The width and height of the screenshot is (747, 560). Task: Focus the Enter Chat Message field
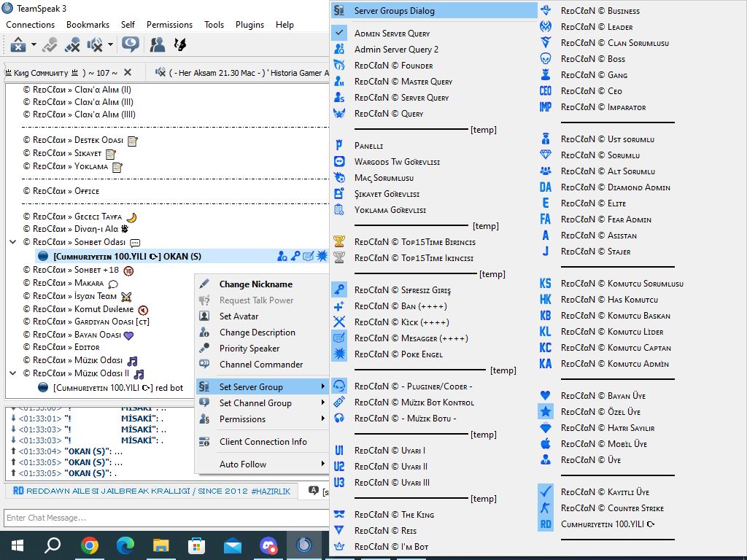pyautogui.click(x=166, y=518)
